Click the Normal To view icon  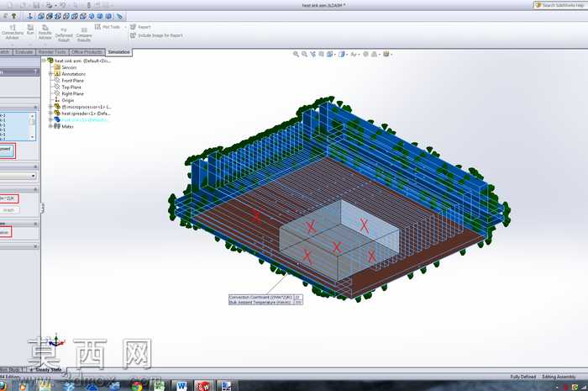(30, 16)
